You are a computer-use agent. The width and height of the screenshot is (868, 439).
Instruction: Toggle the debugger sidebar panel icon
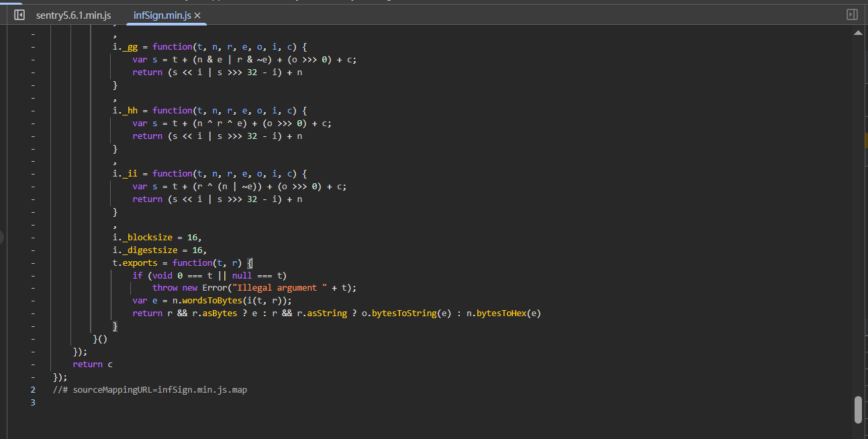pos(852,15)
